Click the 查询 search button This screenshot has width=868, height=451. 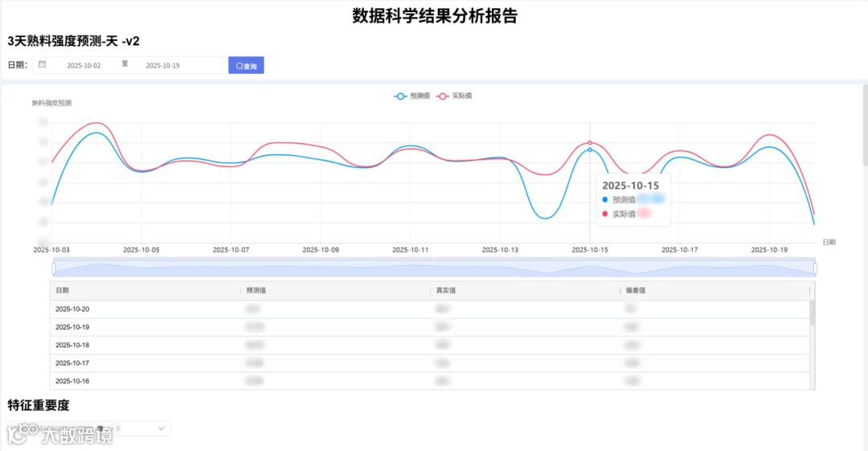tap(246, 65)
